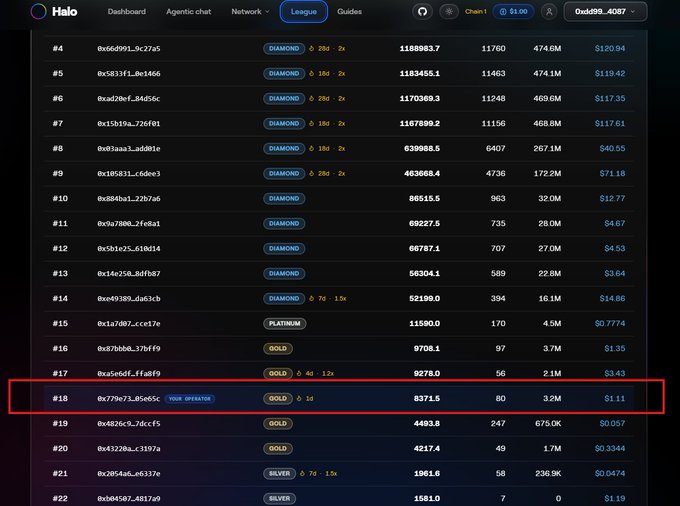Click the flame streak icon in row #8
The image size is (680, 506).
click(311, 148)
